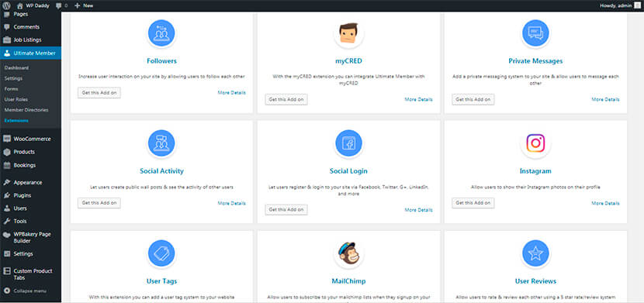This screenshot has width=644, height=303.
Task: Click the plus New icon in admin bar
Action: [78, 5]
